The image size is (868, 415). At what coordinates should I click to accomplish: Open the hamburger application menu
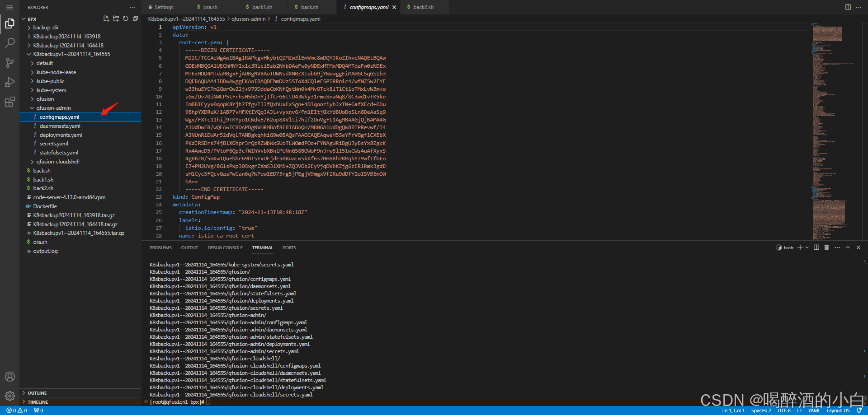click(x=9, y=7)
